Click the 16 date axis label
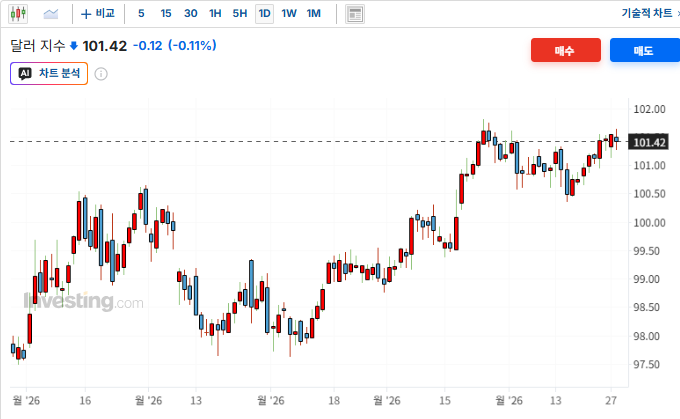 tap(85, 400)
